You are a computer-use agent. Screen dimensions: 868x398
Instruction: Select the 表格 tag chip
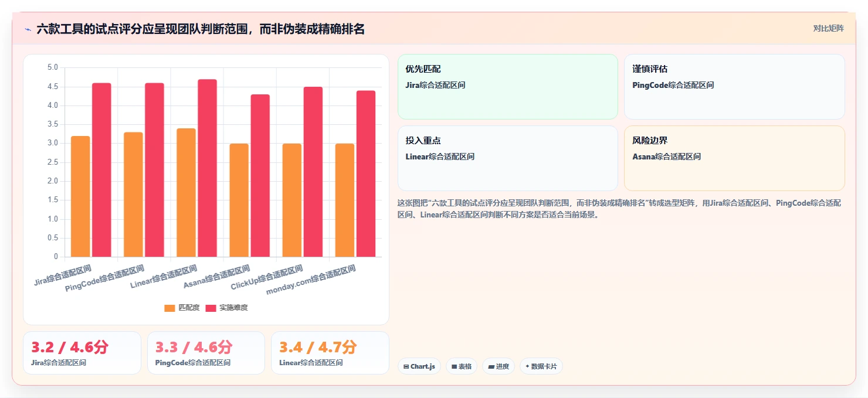[462, 366]
